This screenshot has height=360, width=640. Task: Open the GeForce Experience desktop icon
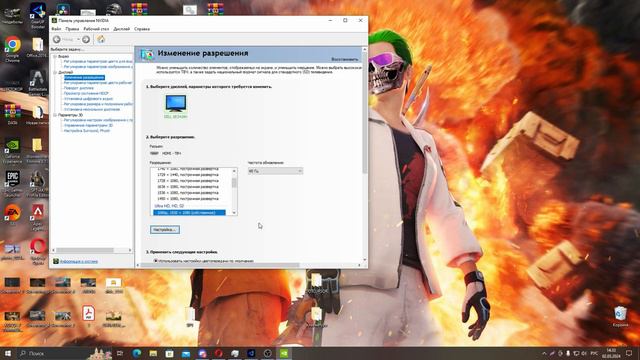point(13,150)
